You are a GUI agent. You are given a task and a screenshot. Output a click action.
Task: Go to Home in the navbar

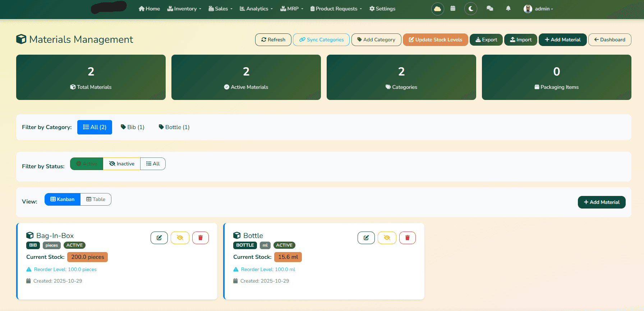click(x=149, y=9)
